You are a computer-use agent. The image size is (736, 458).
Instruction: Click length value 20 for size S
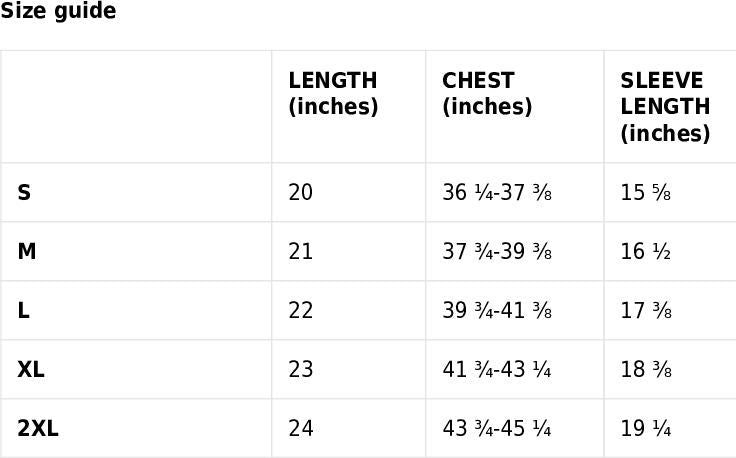pos(301,192)
